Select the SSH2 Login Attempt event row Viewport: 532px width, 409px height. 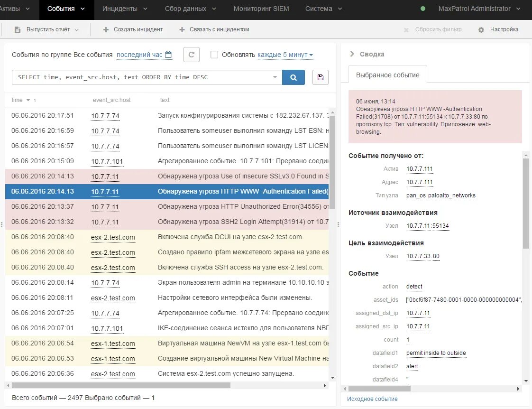tap(166, 222)
